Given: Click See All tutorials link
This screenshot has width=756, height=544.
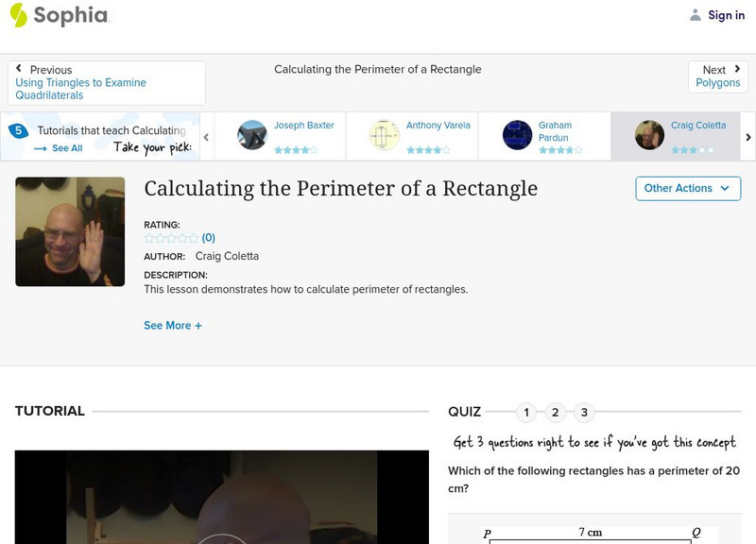Looking at the screenshot, I should coord(67,148).
